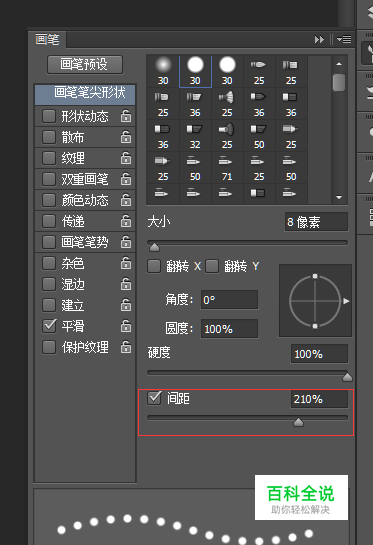Toggle lock icon for 形状动态
Screen dimensions: 373x545
(126, 116)
